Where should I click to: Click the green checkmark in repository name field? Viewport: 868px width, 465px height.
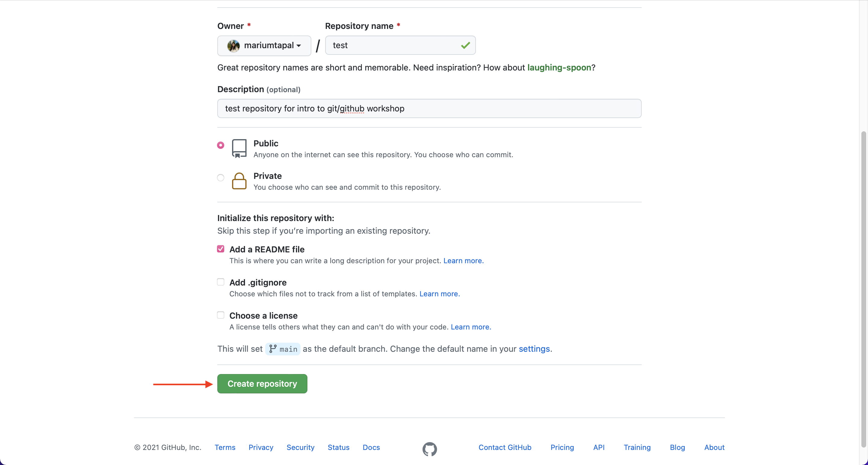pyautogui.click(x=465, y=45)
